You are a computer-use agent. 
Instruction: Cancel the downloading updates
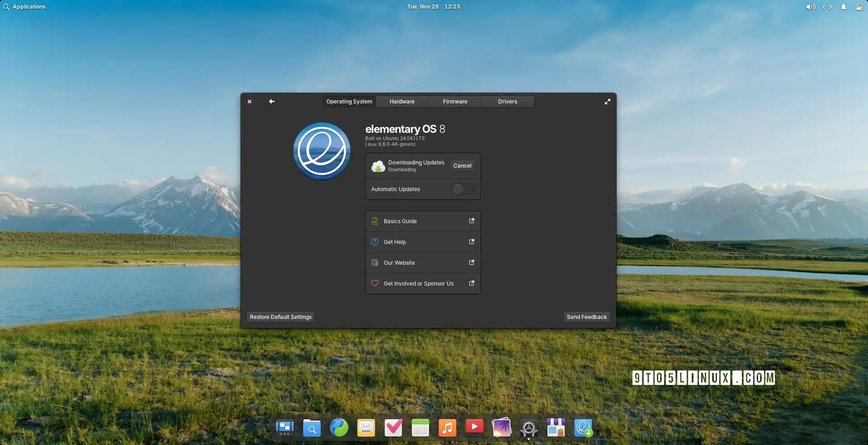point(462,166)
